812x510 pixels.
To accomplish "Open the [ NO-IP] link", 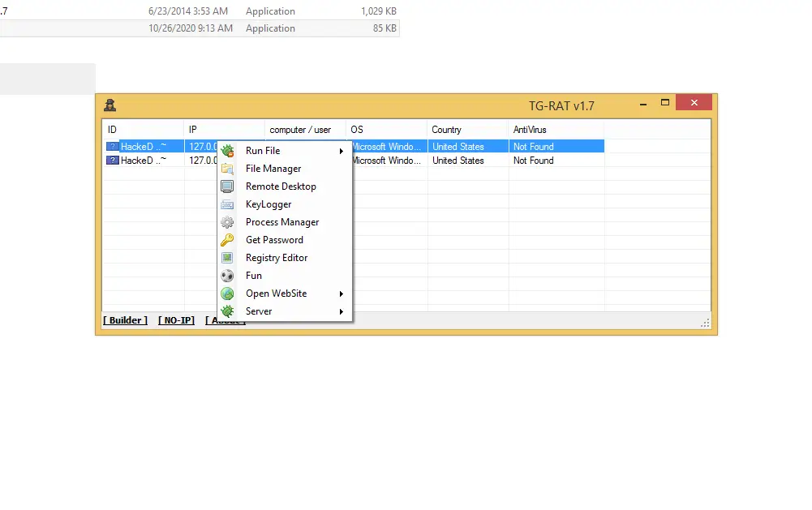I will [176, 320].
